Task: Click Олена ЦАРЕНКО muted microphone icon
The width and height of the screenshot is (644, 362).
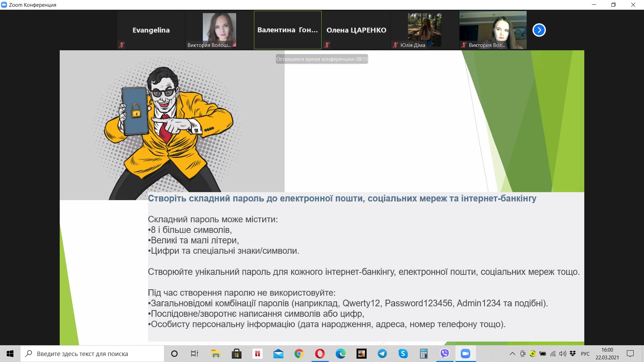Action: point(327,45)
